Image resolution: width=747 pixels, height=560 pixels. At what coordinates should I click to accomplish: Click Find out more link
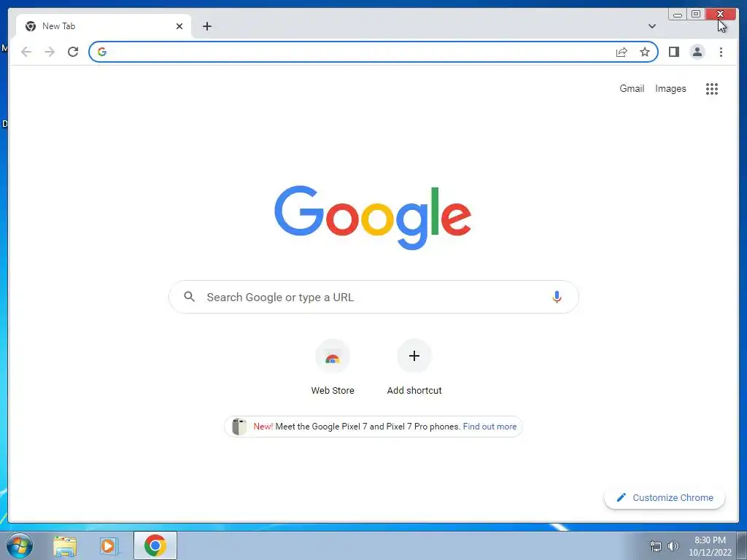click(489, 427)
